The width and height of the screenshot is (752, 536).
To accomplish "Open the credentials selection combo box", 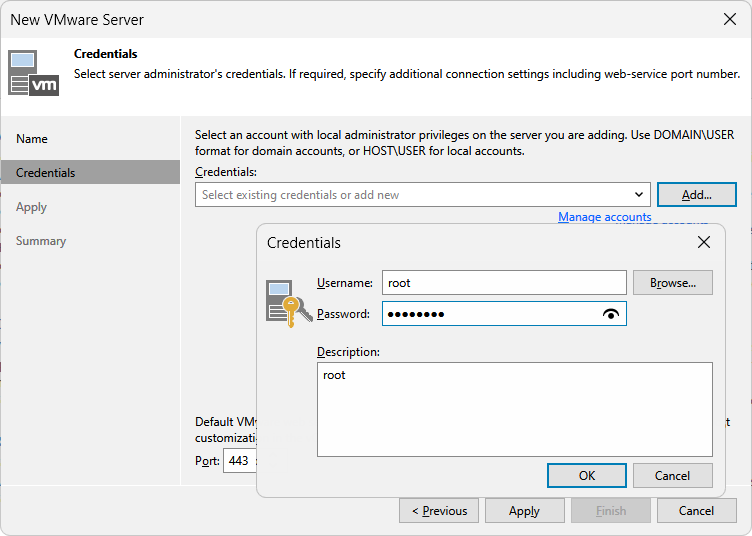I will click(423, 194).
